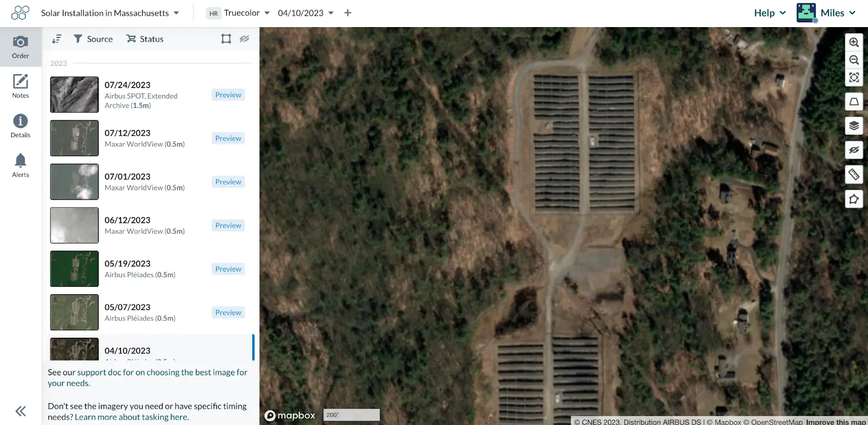
Task: Click the Mapbox attribution link
Action: point(724,422)
